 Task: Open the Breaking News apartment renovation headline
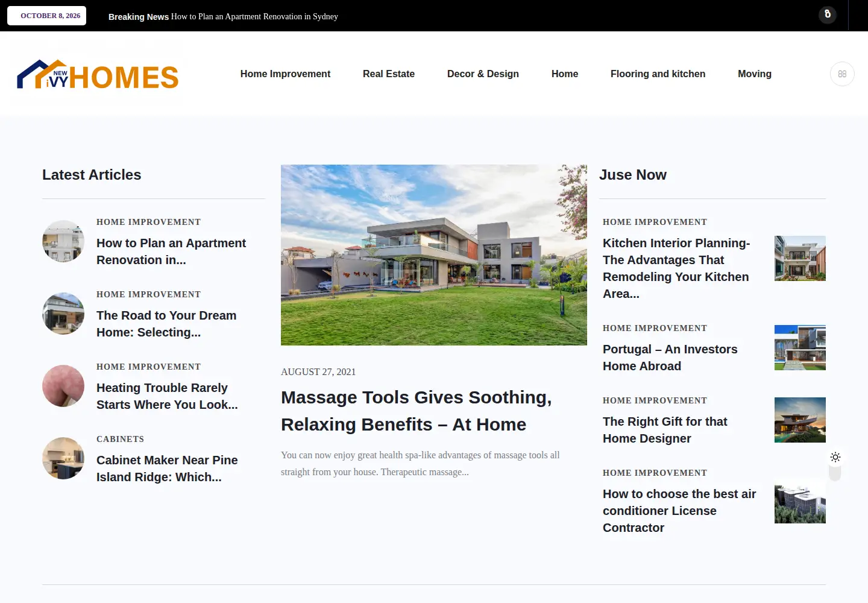(x=254, y=16)
